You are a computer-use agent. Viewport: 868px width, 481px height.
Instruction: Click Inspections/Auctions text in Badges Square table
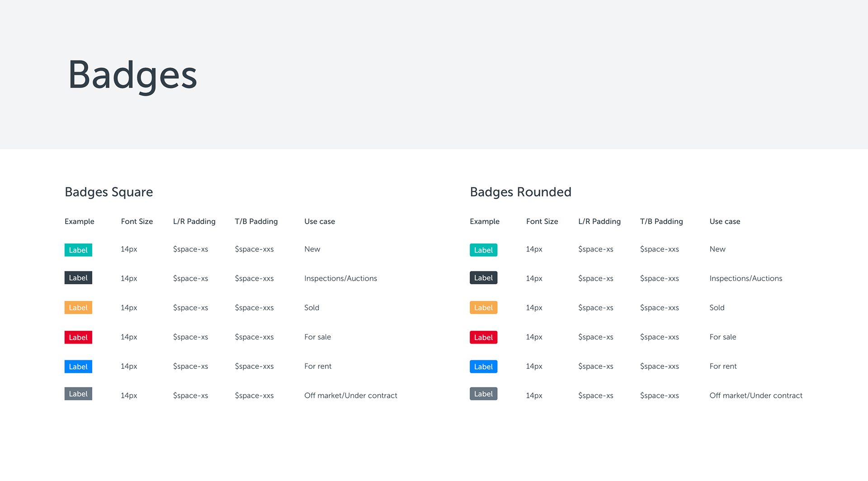click(340, 278)
